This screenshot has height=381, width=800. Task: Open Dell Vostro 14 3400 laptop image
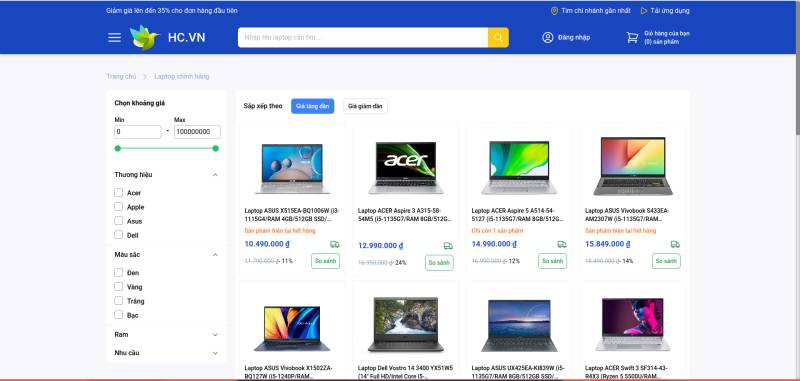click(x=406, y=324)
